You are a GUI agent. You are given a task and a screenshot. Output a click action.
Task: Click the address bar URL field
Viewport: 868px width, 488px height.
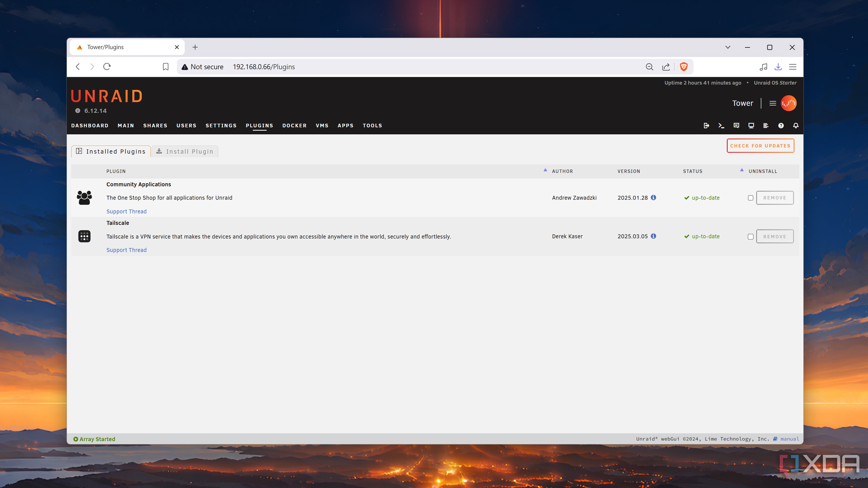(x=435, y=67)
